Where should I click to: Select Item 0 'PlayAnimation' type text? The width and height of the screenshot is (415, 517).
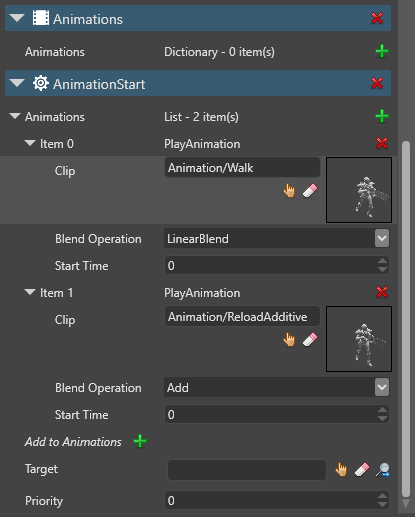click(x=202, y=144)
